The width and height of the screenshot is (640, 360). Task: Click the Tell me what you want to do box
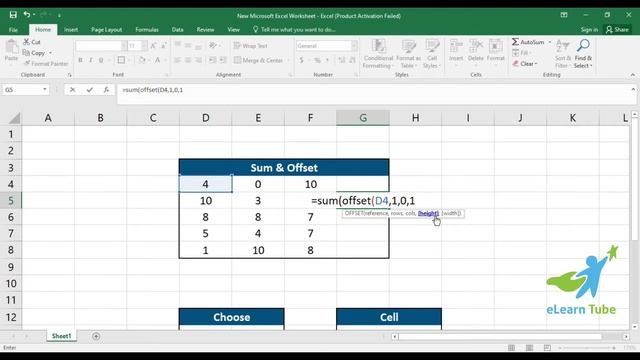click(295, 30)
